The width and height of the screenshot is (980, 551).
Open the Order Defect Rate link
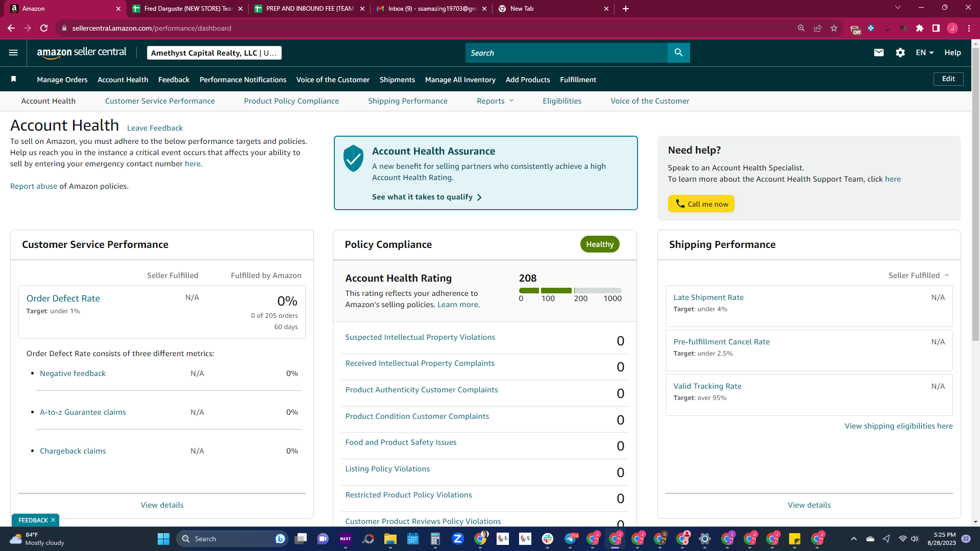pyautogui.click(x=63, y=298)
